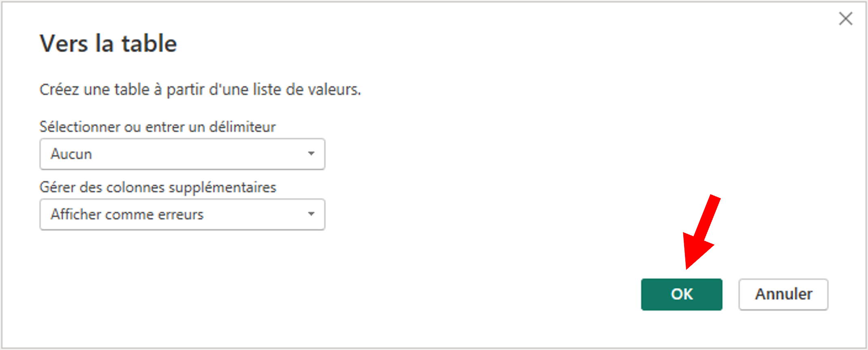Click the Gérer des colonnes supplémentaires label
868x350 pixels.
158,187
